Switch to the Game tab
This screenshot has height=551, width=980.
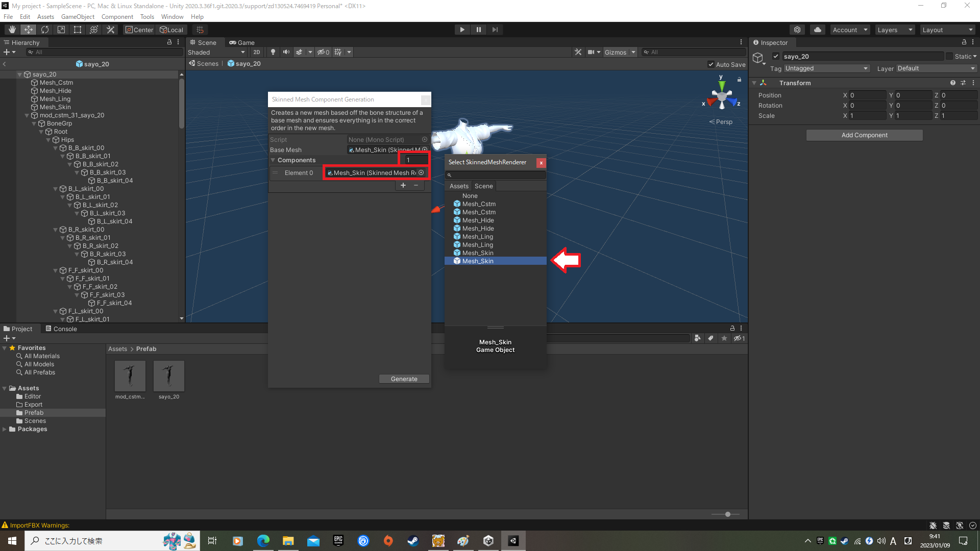(x=242, y=43)
